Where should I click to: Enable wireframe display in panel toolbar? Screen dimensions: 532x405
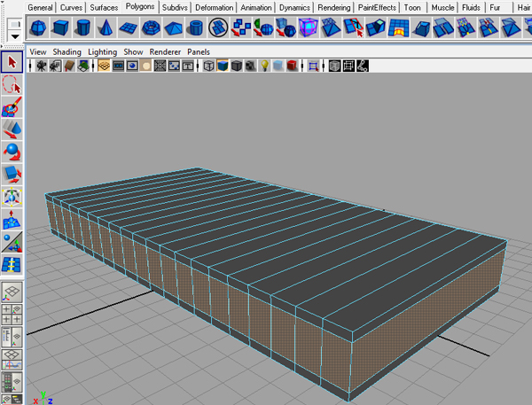click(208, 66)
